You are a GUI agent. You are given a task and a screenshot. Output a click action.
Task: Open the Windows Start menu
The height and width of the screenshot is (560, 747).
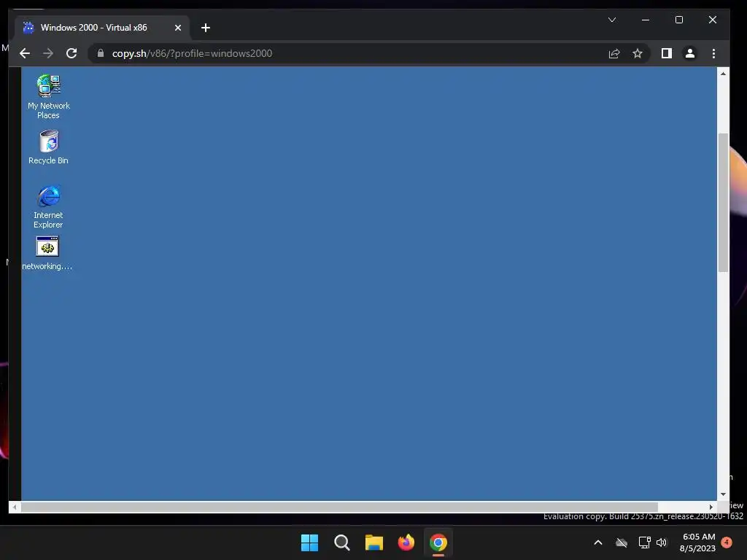pyautogui.click(x=309, y=542)
